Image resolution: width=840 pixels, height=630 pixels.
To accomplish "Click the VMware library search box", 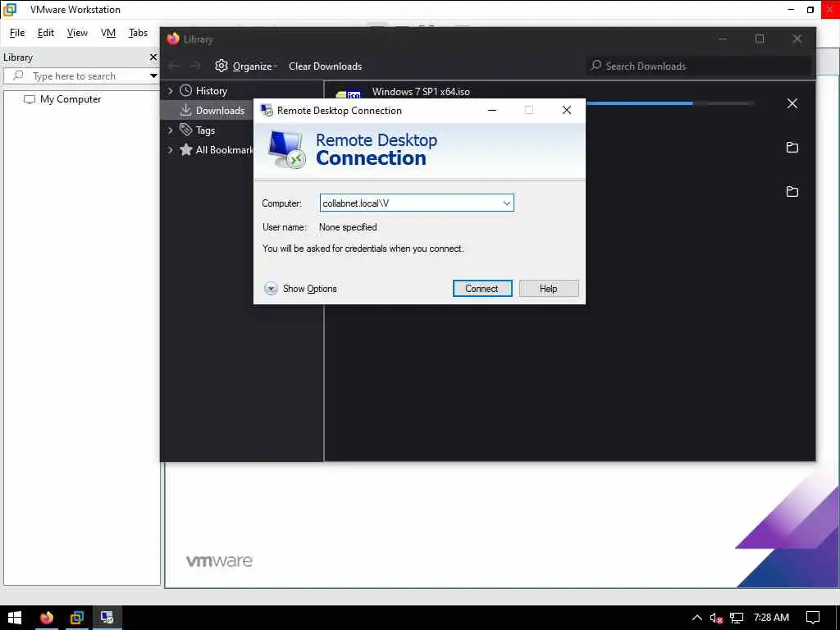I will click(x=80, y=75).
